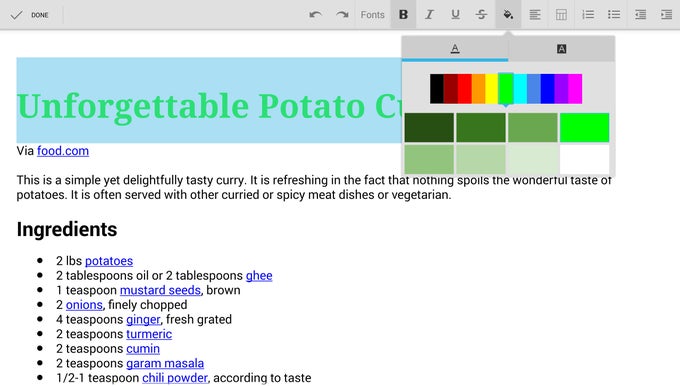The image size is (680, 386).
Task: Click the DONE label
Action: (x=39, y=15)
